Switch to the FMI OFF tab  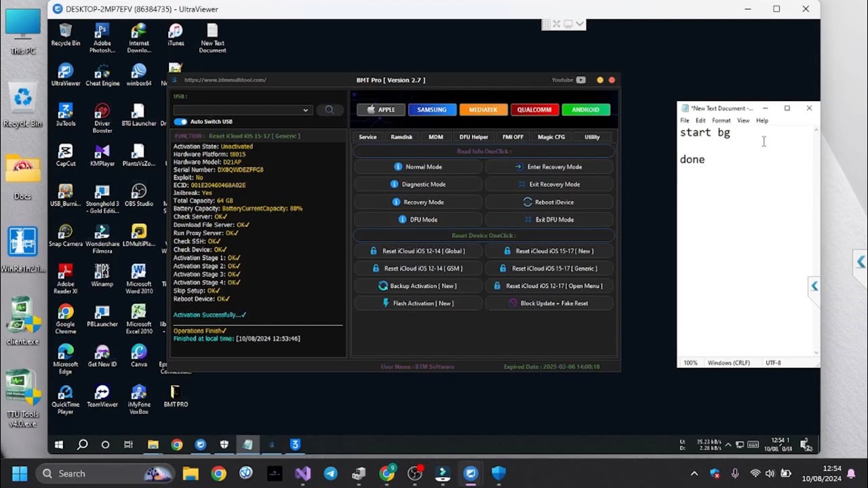[513, 137]
